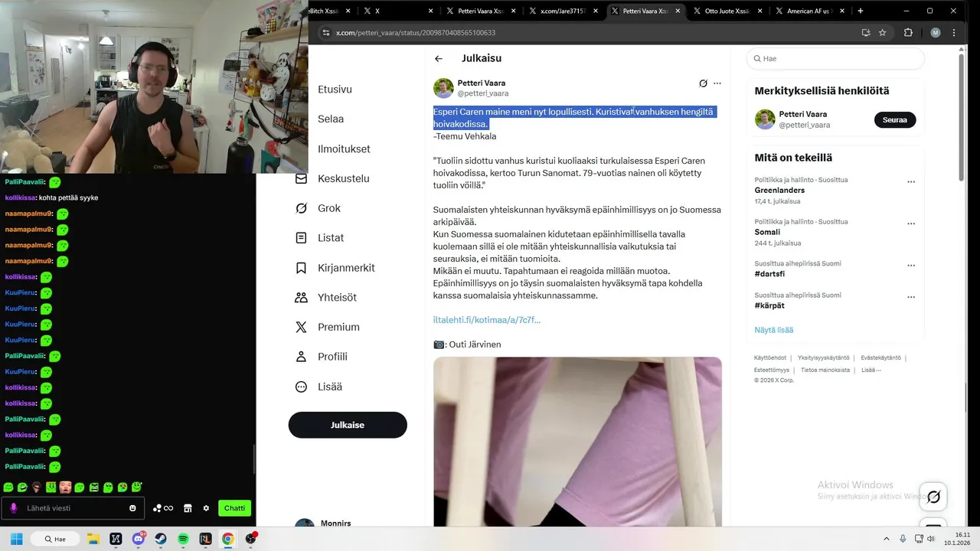This screenshot has width=980, height=551.
Task: Open the iltalehti.fi article link
Action: click(x=487, y=320)
